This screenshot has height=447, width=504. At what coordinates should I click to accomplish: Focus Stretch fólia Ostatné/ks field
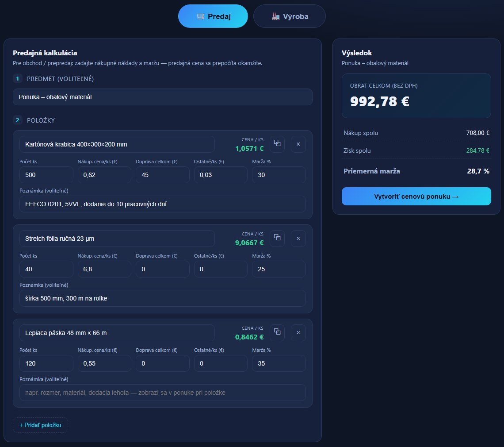click(x=221, y=269)
